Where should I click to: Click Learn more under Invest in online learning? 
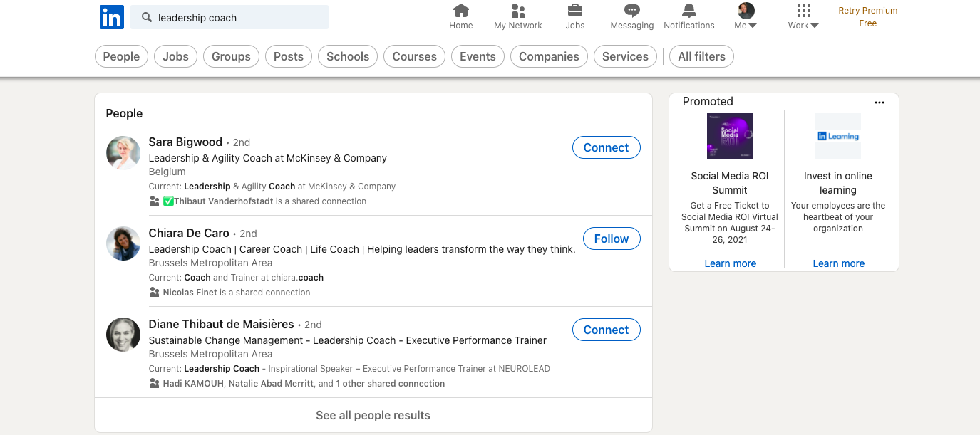coord(838,263)
